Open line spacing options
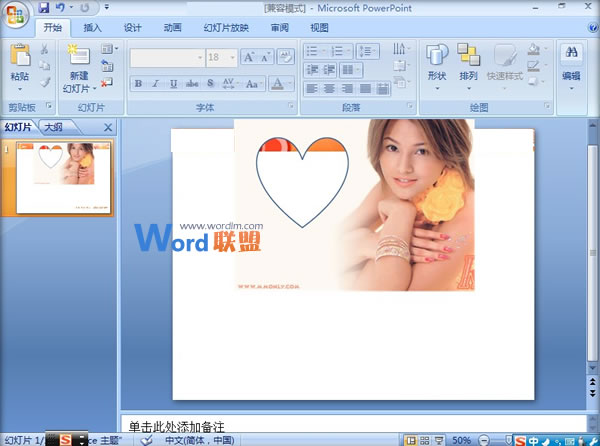Screen dimensions: 600x446 [x=367, y=51]
